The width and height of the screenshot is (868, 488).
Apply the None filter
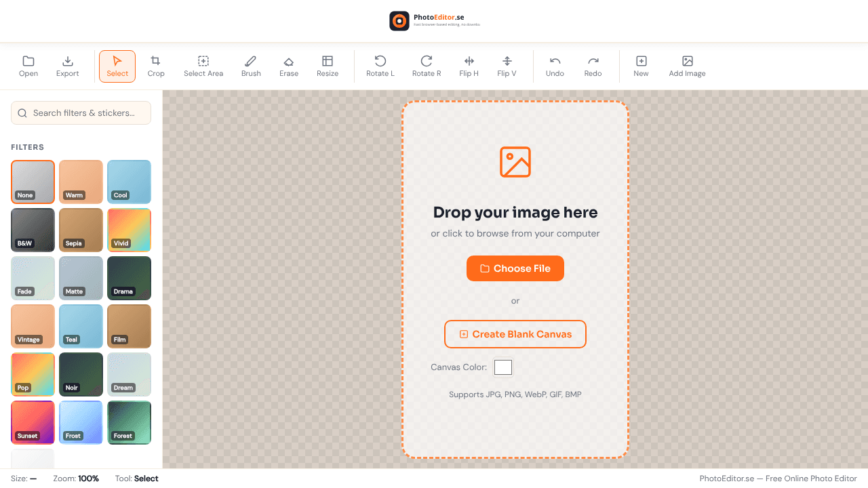point(33,182)
